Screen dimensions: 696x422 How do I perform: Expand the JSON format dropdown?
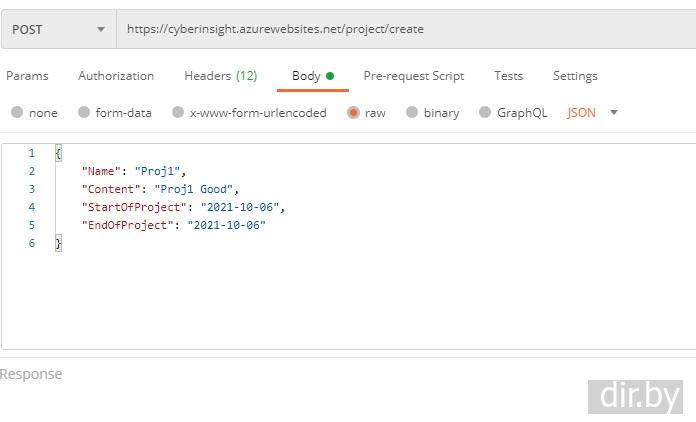point(593,113)
